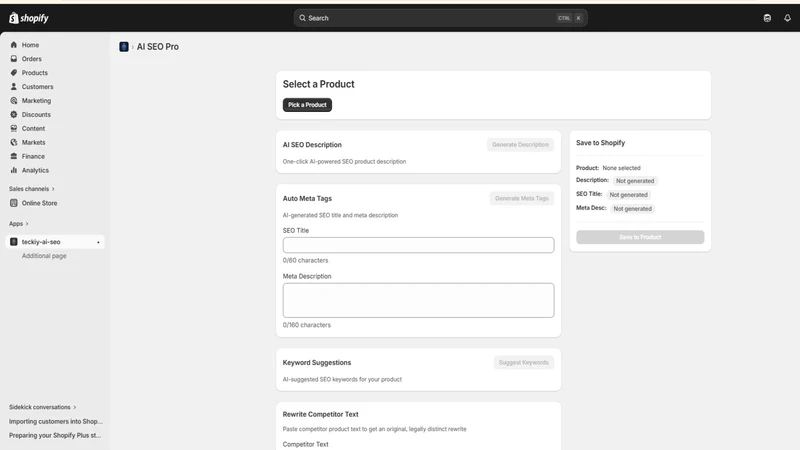Click the 'None selected' product value

click(621, 168)
